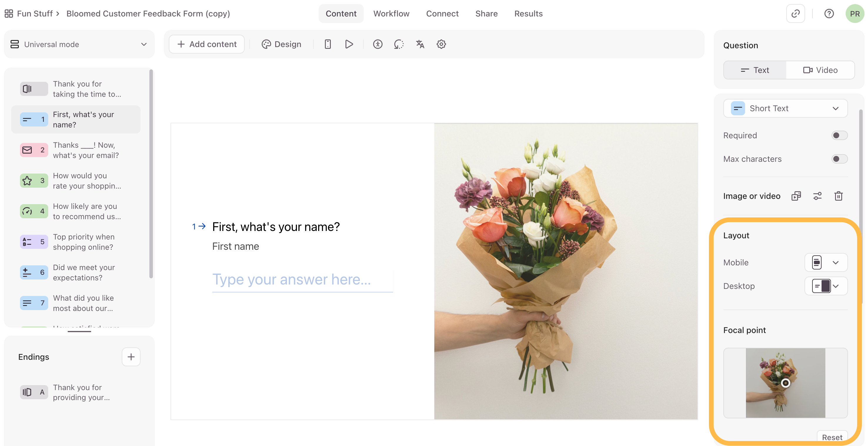This screenshot has height=446, width=868.
Task: Select 'Thanks ___! Now, what's your email?' row
Action: tap(76, 150)
